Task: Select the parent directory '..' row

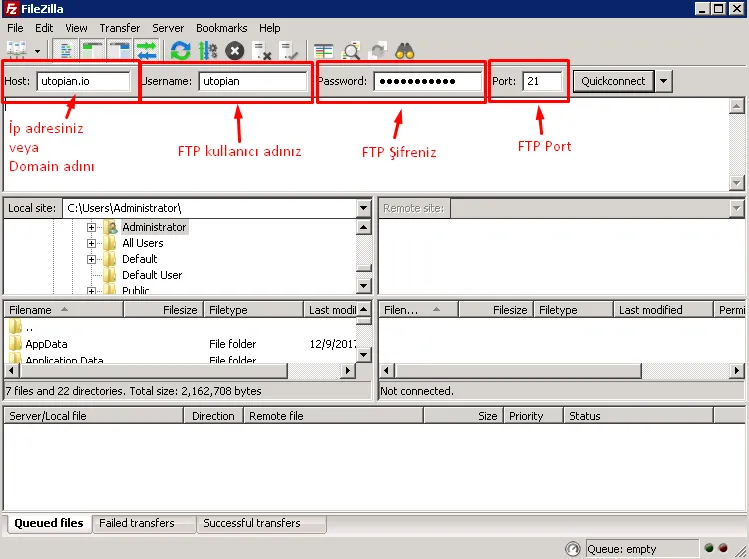Action: (x=182, y=328)
